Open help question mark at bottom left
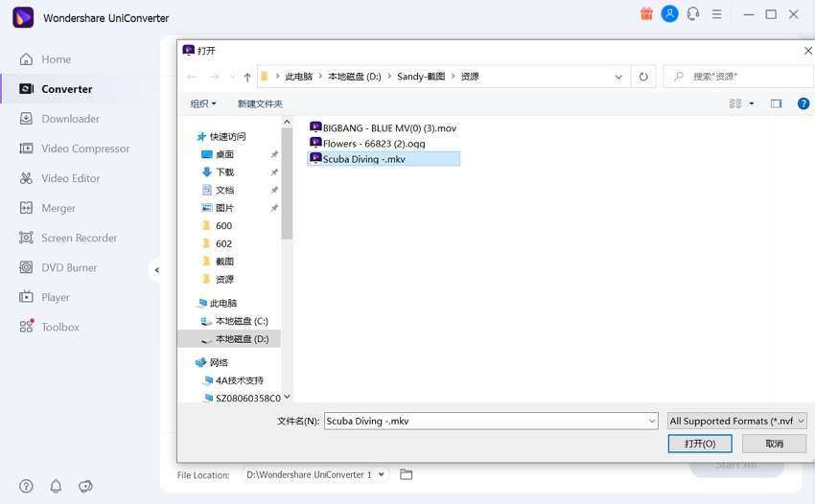Viewport: 815px width, 504px height. point(26,487)
